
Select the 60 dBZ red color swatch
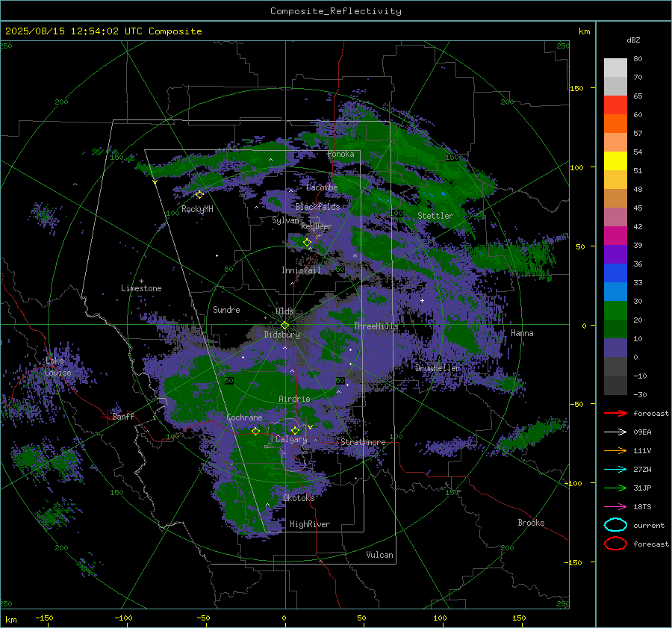coord(615,105)
